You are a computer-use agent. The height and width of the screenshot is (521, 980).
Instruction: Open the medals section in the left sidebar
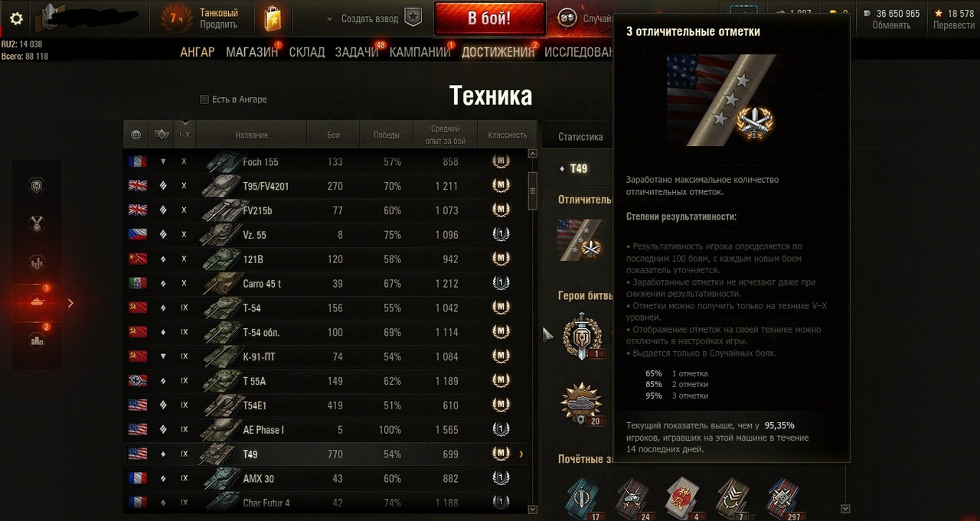pos(36,224)
